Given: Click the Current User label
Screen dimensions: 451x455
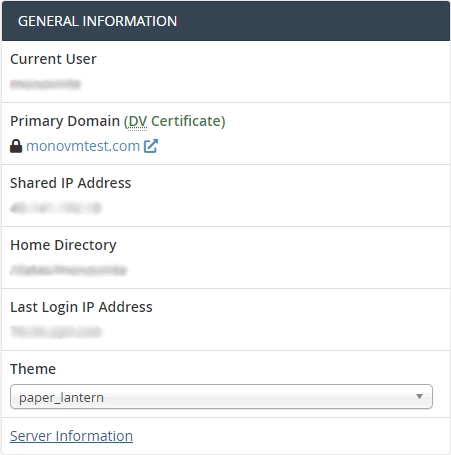Looking at the screenshot, I should (x=53, y=59).
